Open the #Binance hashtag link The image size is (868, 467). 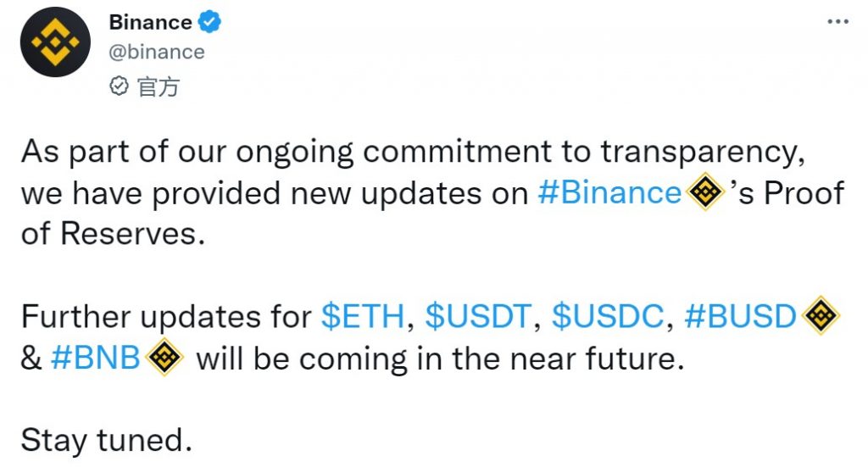point(609,193)
